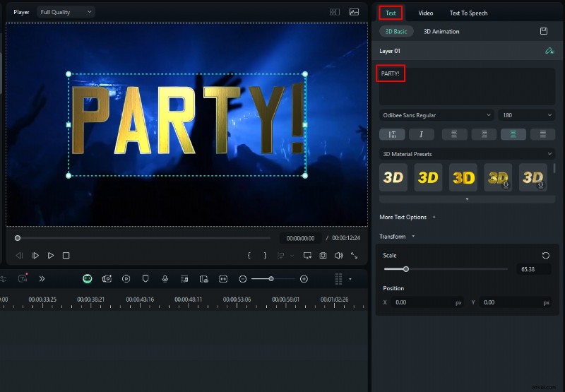Zoom out the timeline with the minus icon
This screenshot has height=392, width=565.
pyautogui.click(x=243, y=279)
